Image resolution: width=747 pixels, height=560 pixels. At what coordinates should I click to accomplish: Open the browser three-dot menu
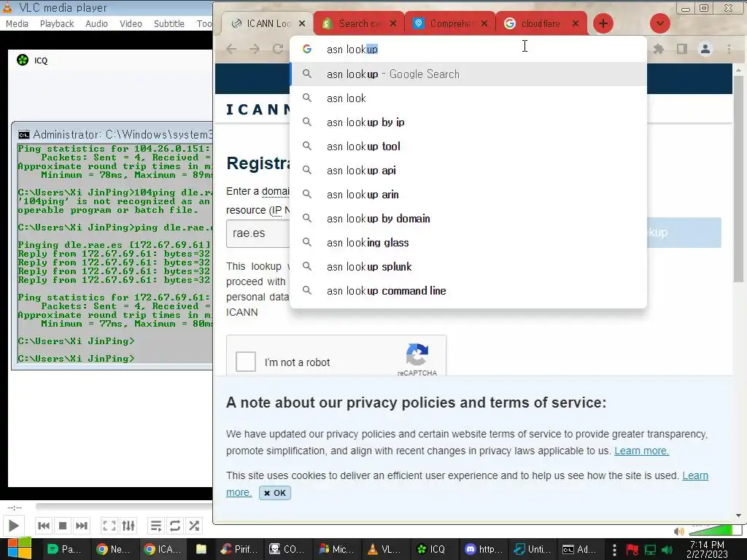pyautogui.click(x=729, y=49)
